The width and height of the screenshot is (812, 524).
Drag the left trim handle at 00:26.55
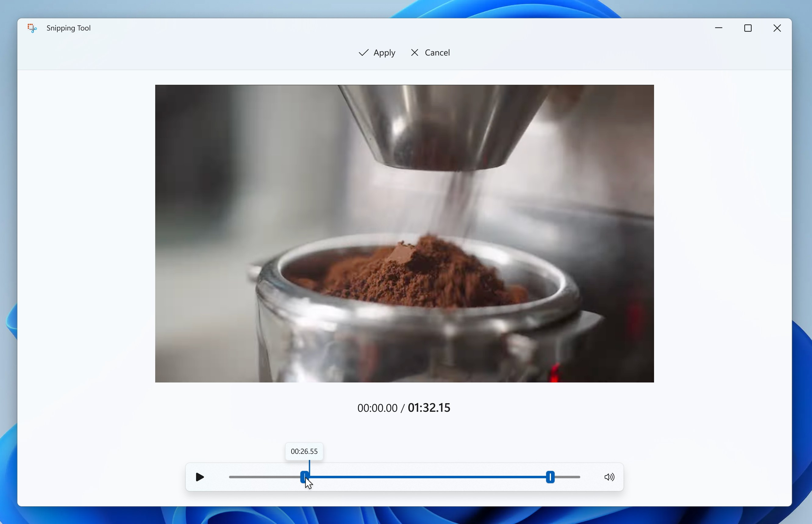pyautogui.click(x=305, y=477)
